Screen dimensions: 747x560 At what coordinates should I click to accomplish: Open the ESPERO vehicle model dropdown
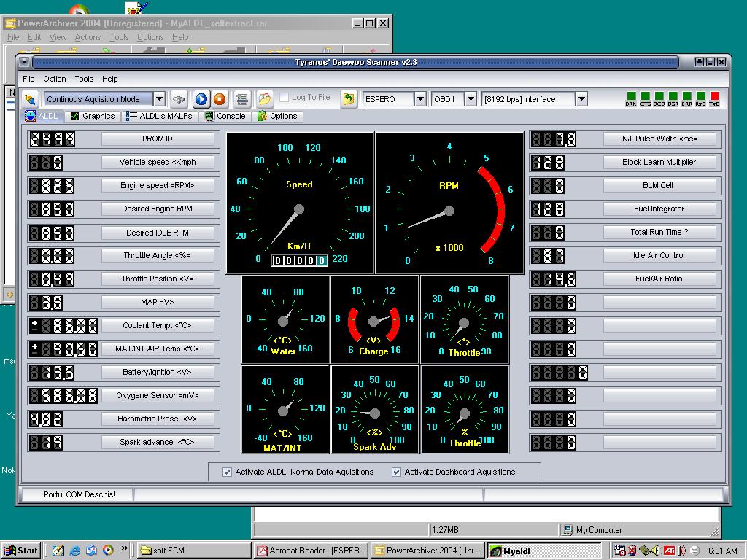coord(420,99)
